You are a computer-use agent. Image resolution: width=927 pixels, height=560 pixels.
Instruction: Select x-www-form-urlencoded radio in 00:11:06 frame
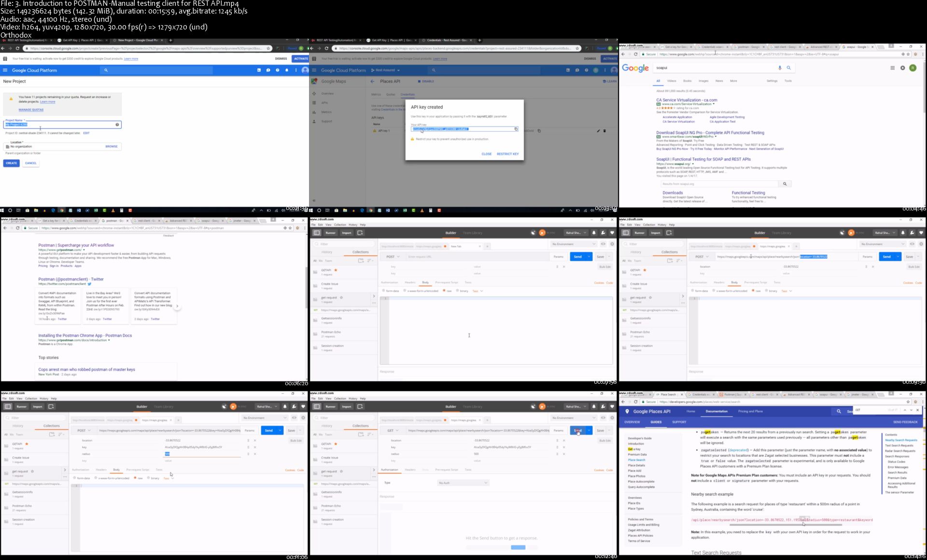coord(96,478)
